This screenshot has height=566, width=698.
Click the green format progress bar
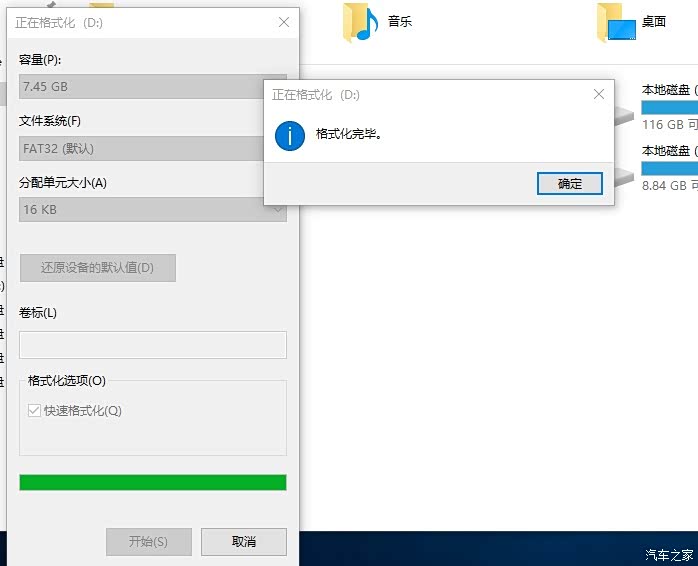153,482
